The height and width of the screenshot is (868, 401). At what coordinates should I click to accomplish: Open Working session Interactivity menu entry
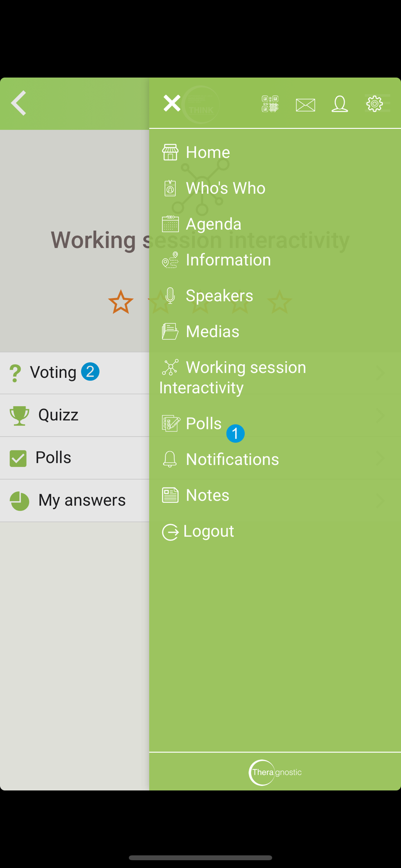[x=275, y=377]
